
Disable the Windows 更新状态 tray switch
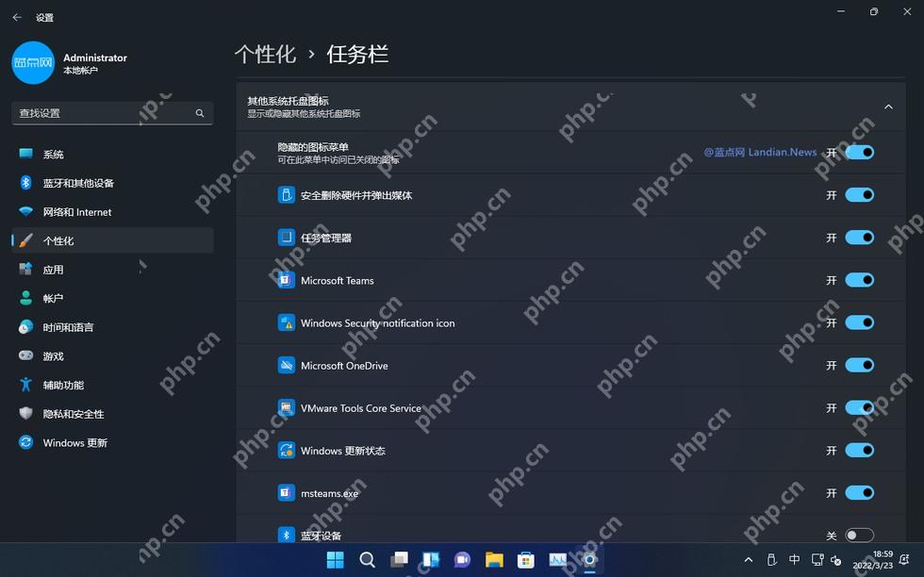coord(859,451)
